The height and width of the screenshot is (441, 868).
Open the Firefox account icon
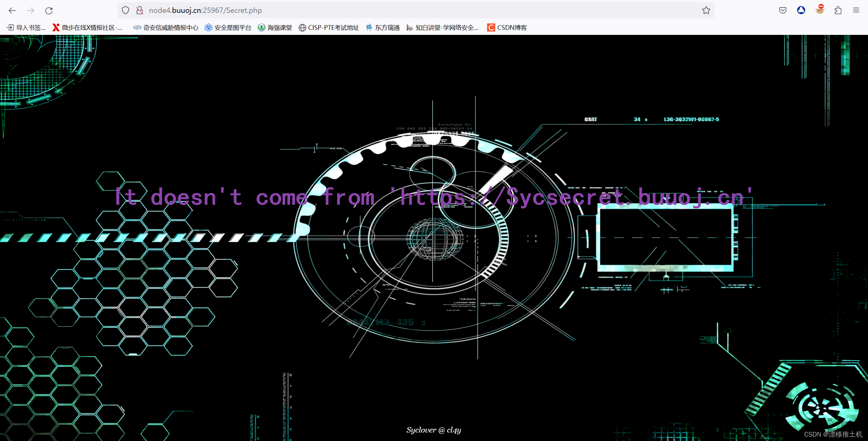(x=801, y=10)
